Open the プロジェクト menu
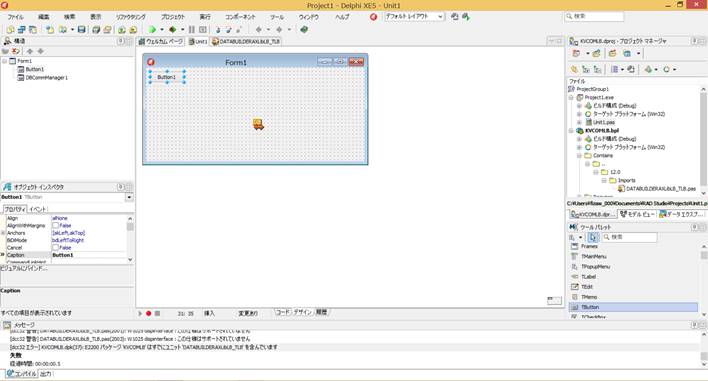The image size is (708, 381). [172, 17]
